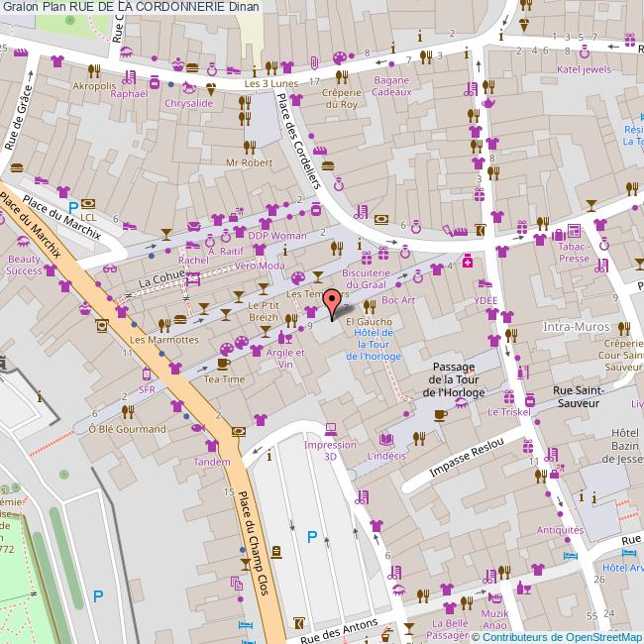Click the computer icon above Impression 3D

[330, 430]
